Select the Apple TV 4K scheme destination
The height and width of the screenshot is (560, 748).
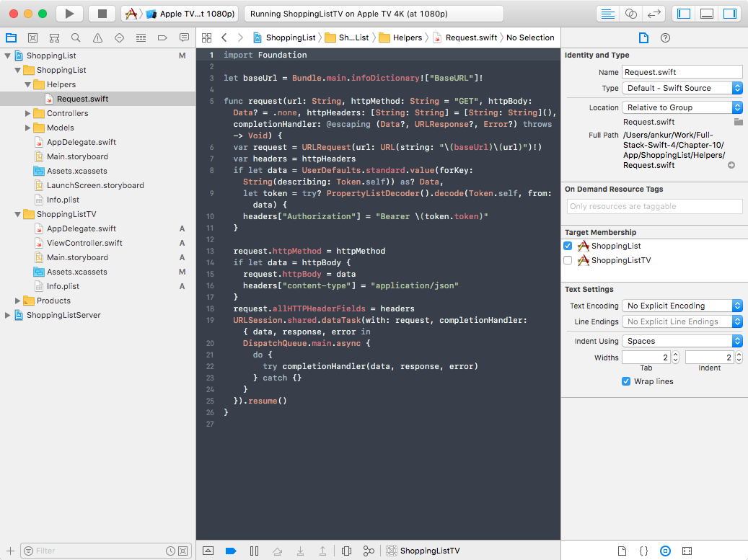(191, 14)
